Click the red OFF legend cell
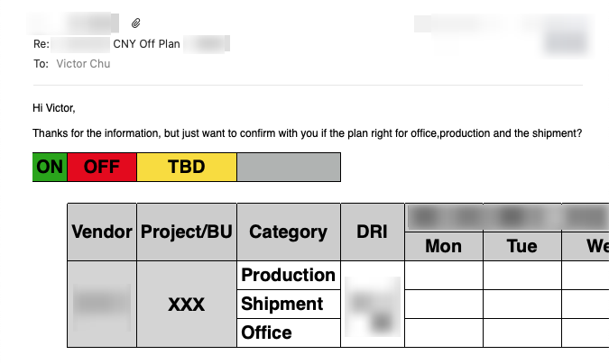This screenshot has height=364, width=609. (102, 167)
